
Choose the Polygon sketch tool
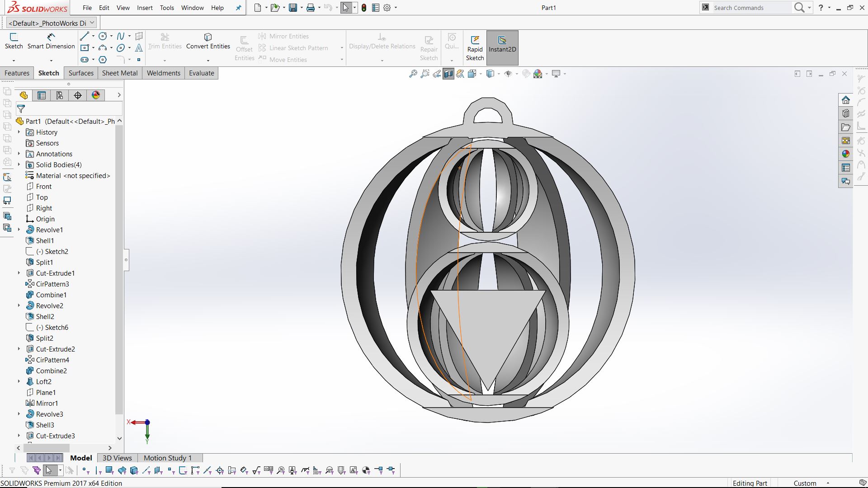point(103,60)
